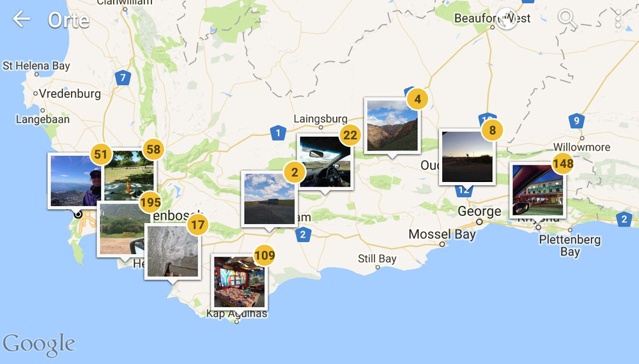Open the mountain photo cluster with 4
The height and width of the screenshot is (364, 639).
click(x=392, y=126)
